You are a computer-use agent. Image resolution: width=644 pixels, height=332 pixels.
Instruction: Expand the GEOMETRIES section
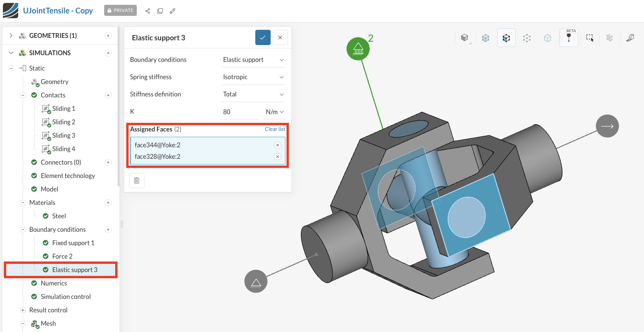(x=11, y=36)
